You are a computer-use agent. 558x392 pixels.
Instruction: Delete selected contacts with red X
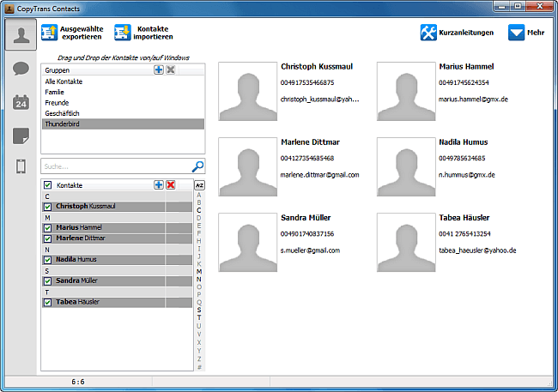[171, 184]
